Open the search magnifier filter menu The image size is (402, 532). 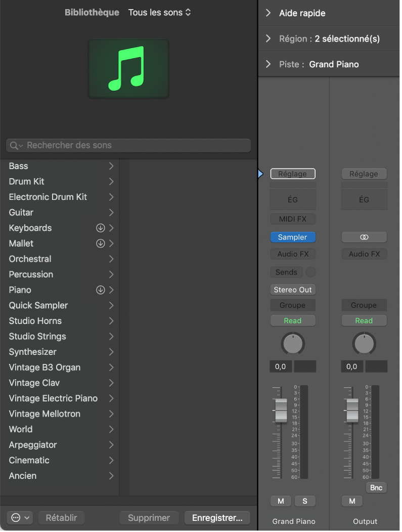click(x=16, y=146)
